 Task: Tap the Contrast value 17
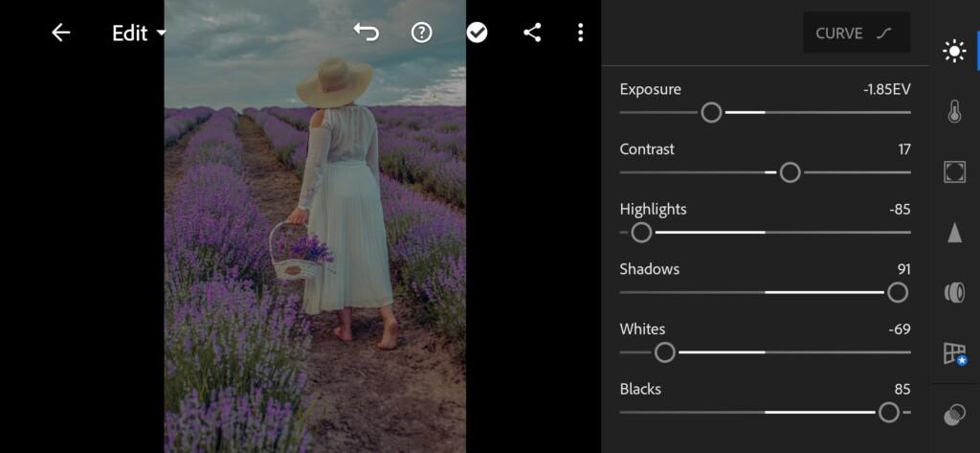[903, 149]
